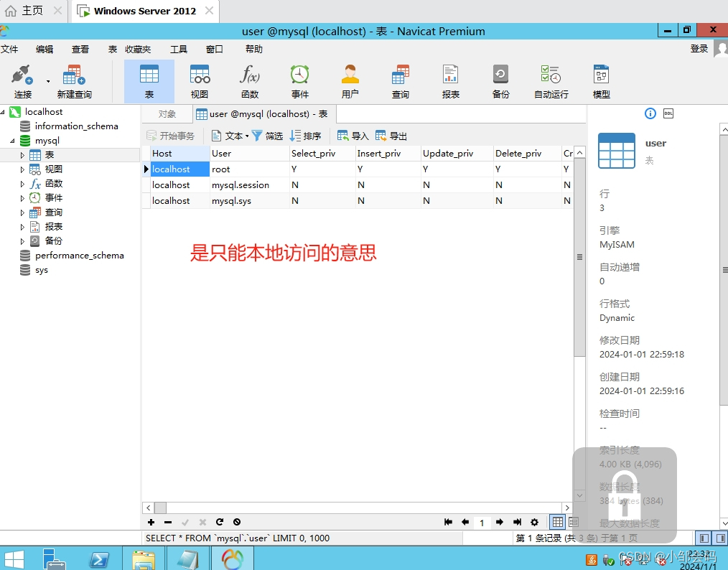Click the horizontal scrollbar thumb of the grid
Screen dimensions: 728x570
click(x=160, y=508)
